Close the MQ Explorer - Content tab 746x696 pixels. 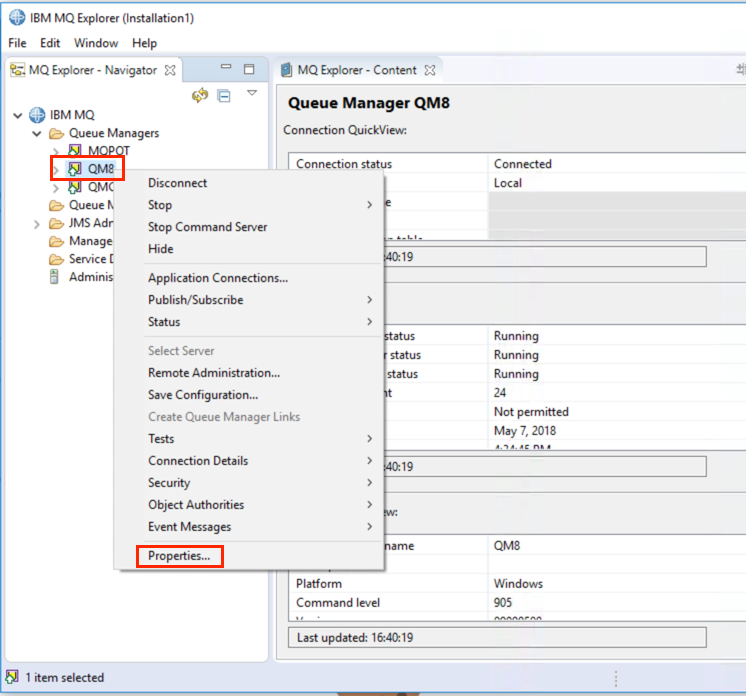[430, 70]
